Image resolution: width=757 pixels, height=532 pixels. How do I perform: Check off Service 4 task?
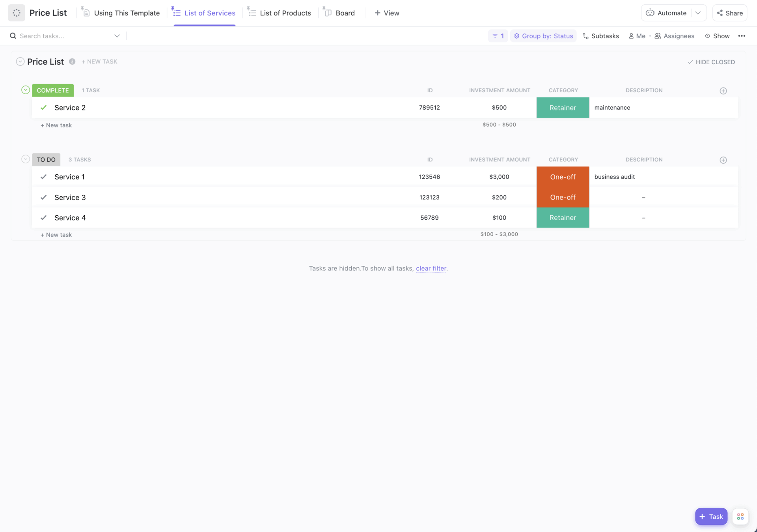(43, 217)
